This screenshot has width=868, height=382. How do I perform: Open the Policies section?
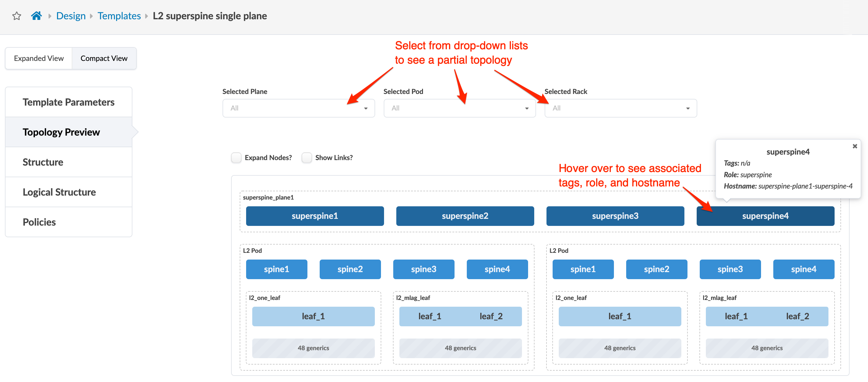point(39,222)
